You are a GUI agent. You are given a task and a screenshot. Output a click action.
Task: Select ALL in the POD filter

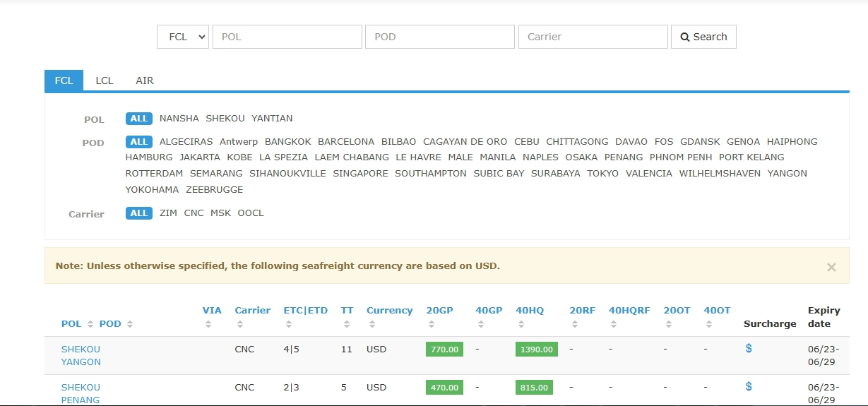pyautogui.click(x=139, y=142)
